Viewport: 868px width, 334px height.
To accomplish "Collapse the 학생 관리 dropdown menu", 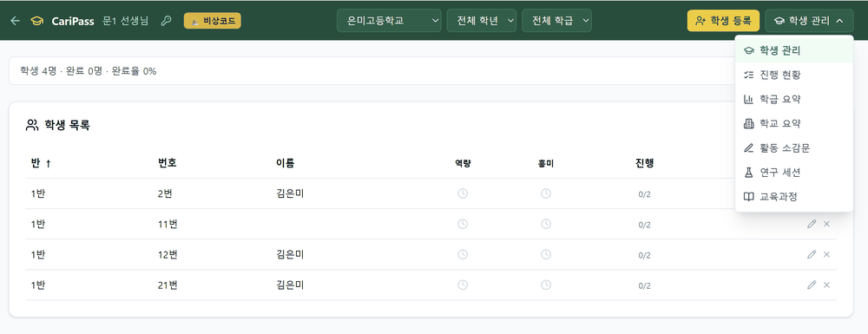I will point(809,21).
